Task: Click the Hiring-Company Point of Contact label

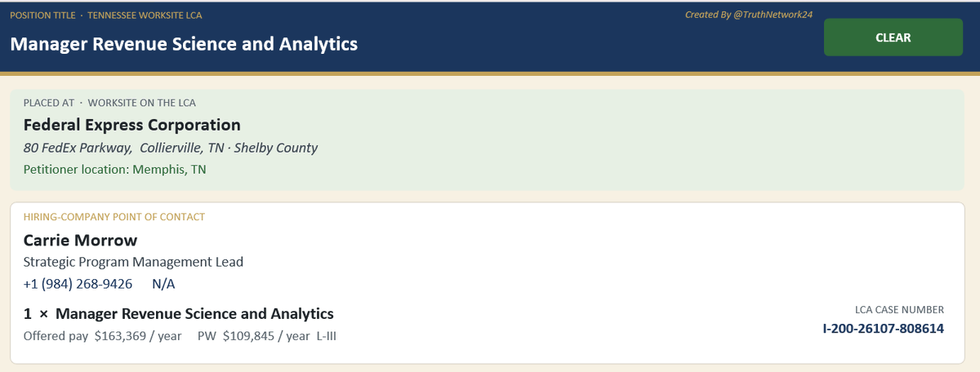Action: click(x=114, y=217)
